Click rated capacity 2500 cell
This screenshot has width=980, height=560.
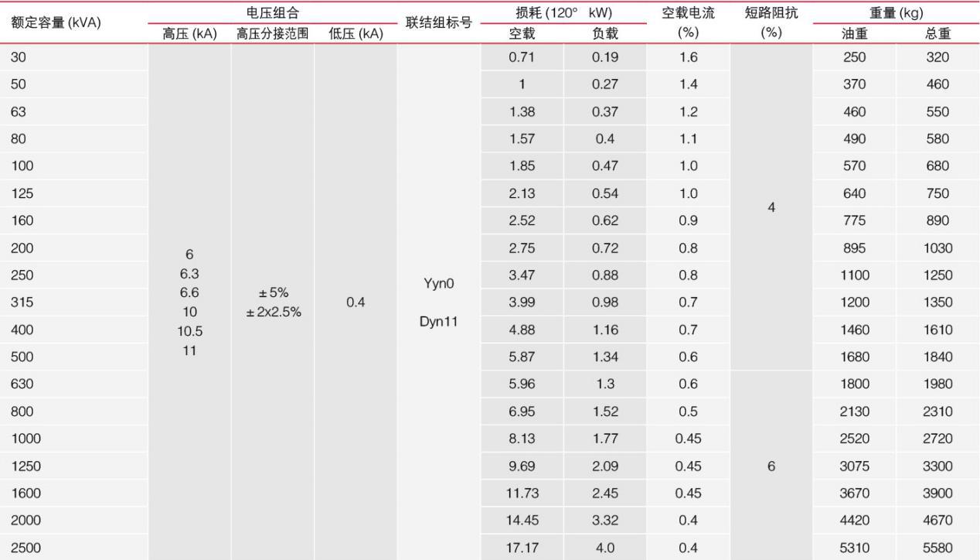pos(26,548)
